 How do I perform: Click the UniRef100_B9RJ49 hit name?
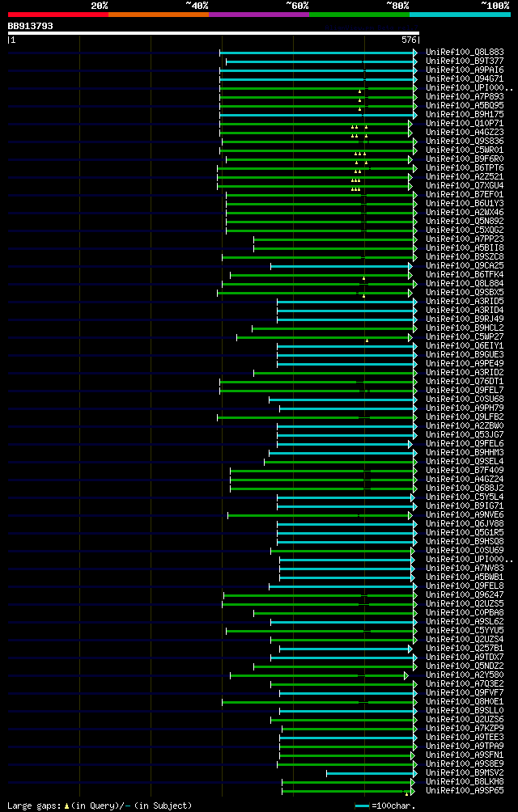pyautogui.click(x=465, y=319)
